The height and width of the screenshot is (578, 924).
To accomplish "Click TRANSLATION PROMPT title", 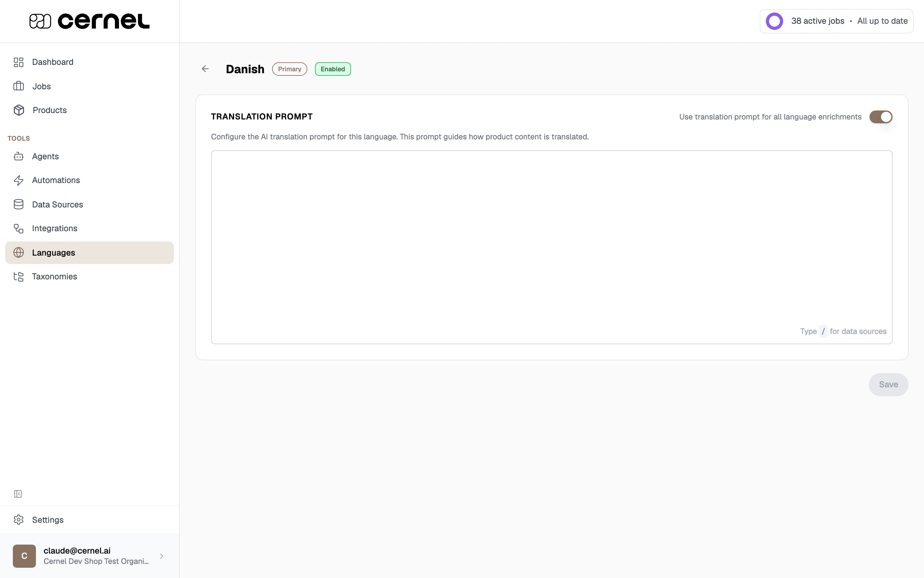I will click(x=261, y=117).
